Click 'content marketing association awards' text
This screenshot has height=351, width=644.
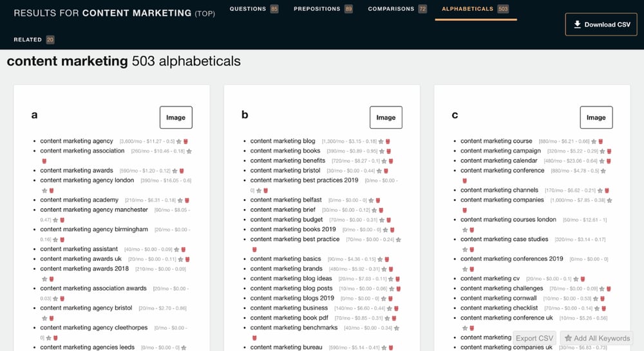click(x=93, y=289)
